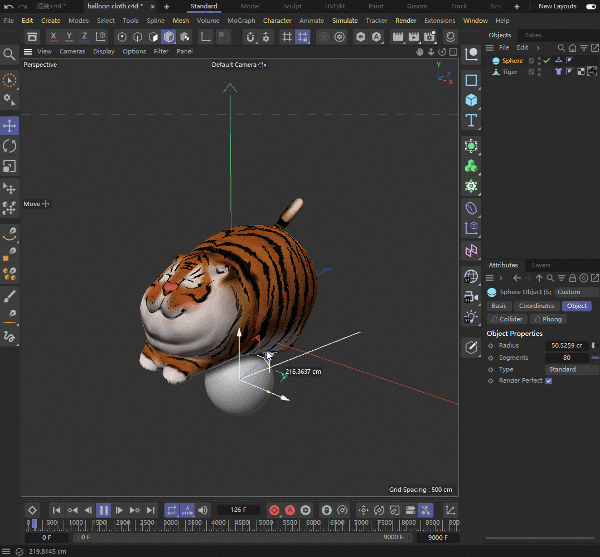Select the Move tool in left toolbar
The image size is (600, 557).
click(x=10, y=125)
